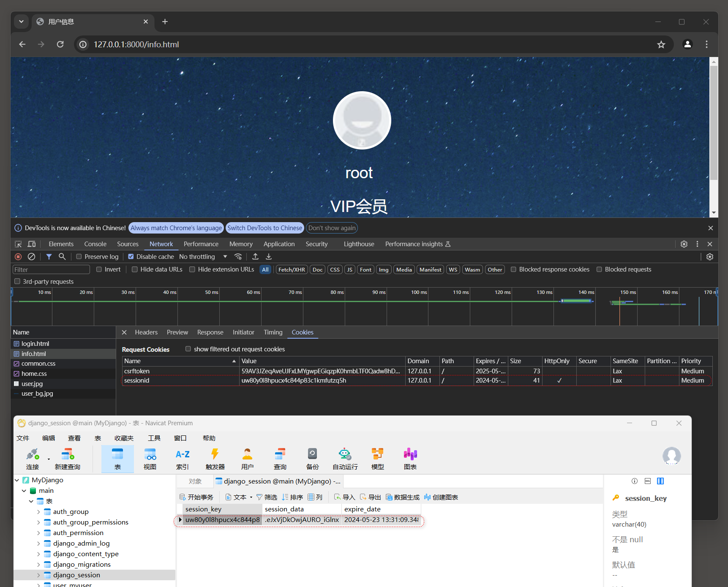
Task: Open DevTools settings gear icon
Action: 684,244
